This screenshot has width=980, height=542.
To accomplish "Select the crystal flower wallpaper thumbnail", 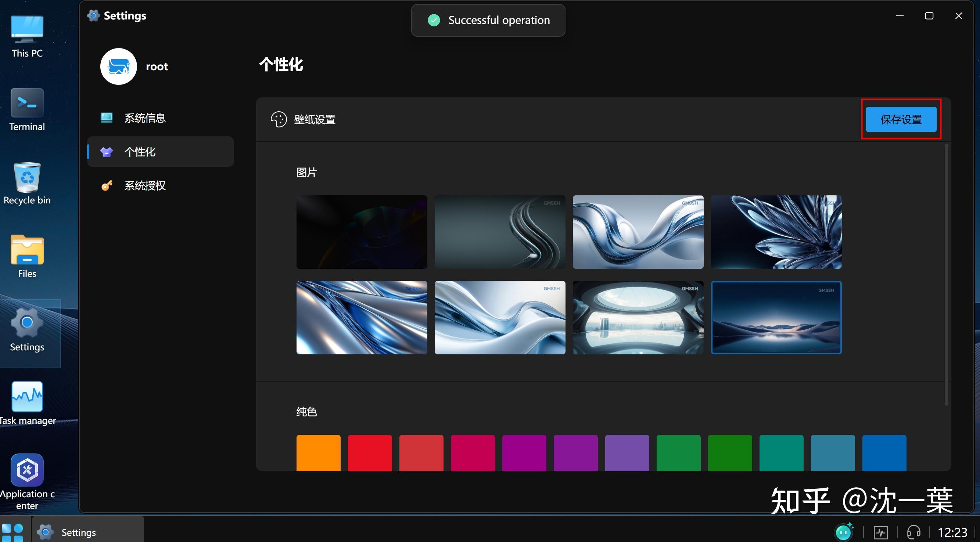I will tap(776, 232).
